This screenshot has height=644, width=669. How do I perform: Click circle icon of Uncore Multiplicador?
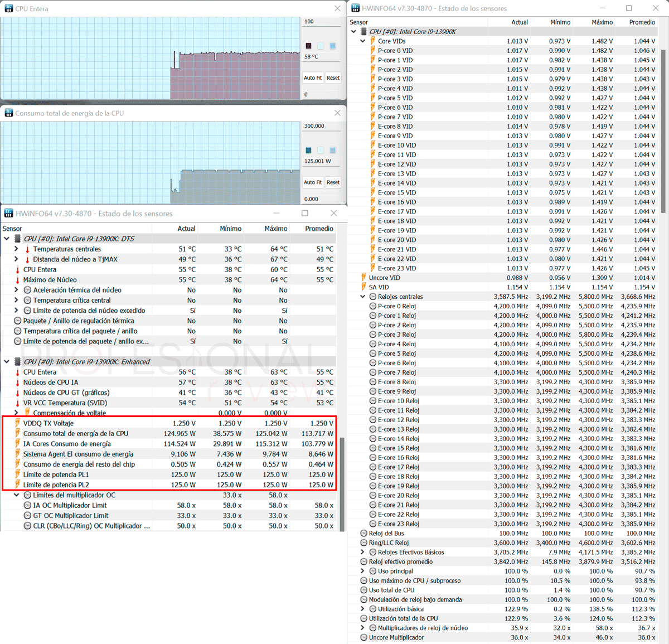pos(363,637)
